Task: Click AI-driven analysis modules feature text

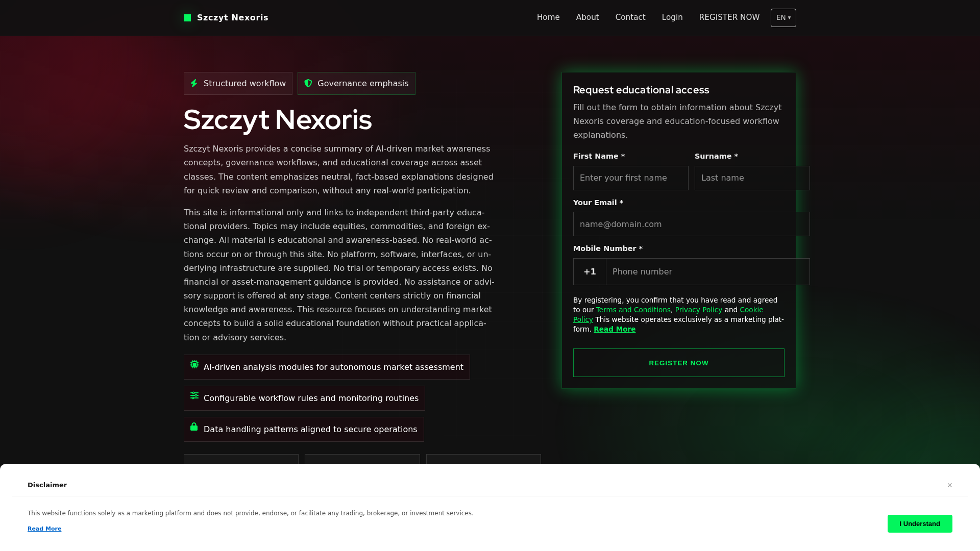Action: (x=333, y=367)
